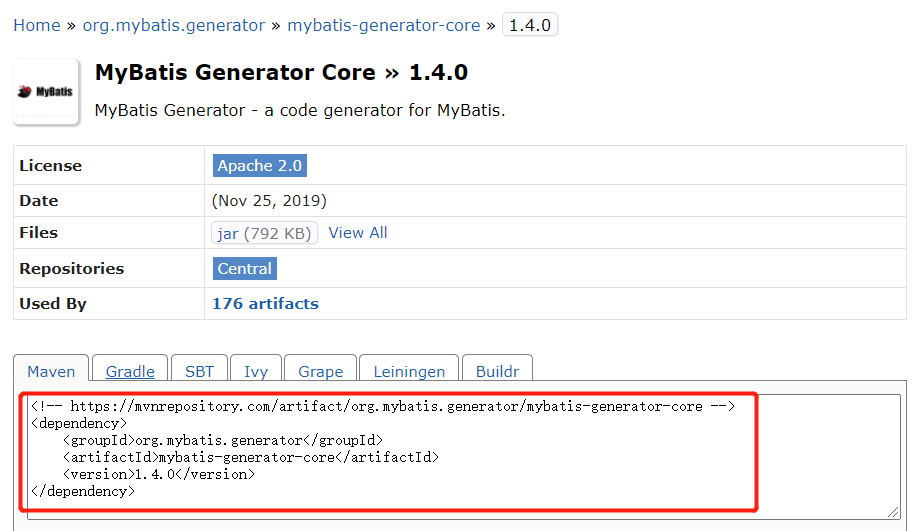Select the Maven tab
This screenshot has height=531, width=915.
tap(51, 369)
